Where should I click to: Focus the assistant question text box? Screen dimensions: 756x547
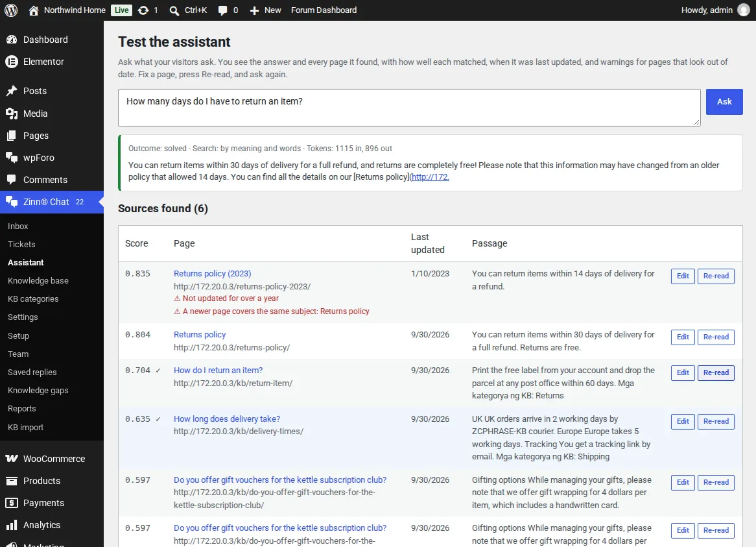(x=409, y=108)
